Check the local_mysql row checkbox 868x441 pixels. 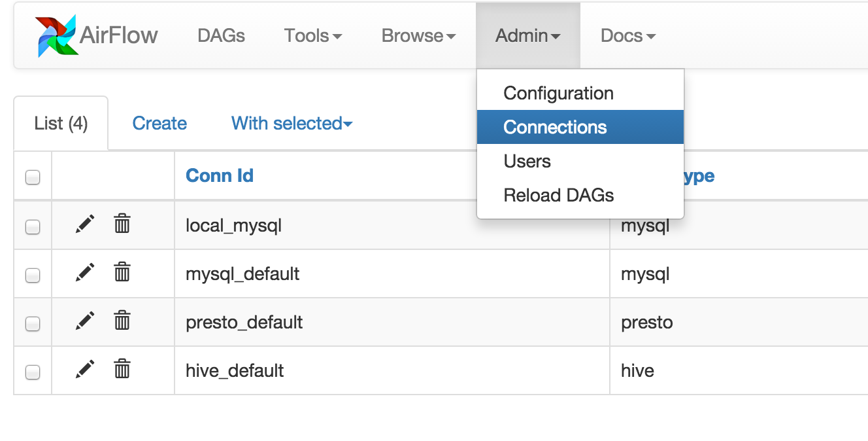tap(33, 227)
